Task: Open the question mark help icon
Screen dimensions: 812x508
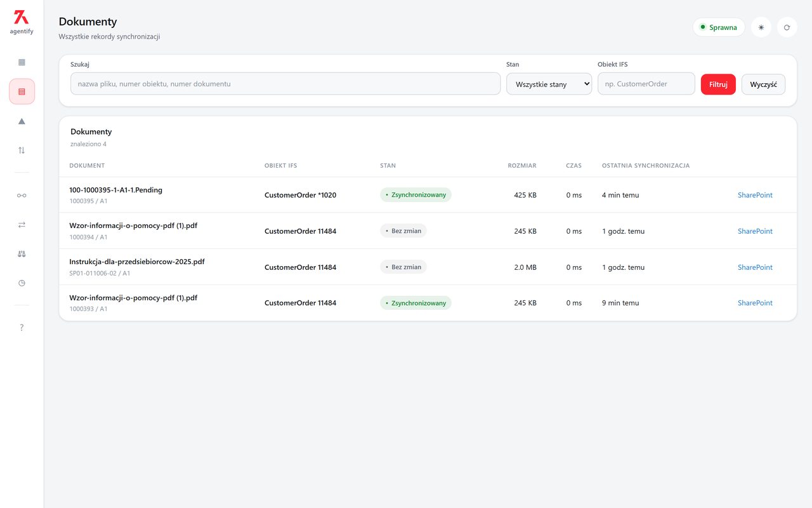Action: [x=22, y=328]
